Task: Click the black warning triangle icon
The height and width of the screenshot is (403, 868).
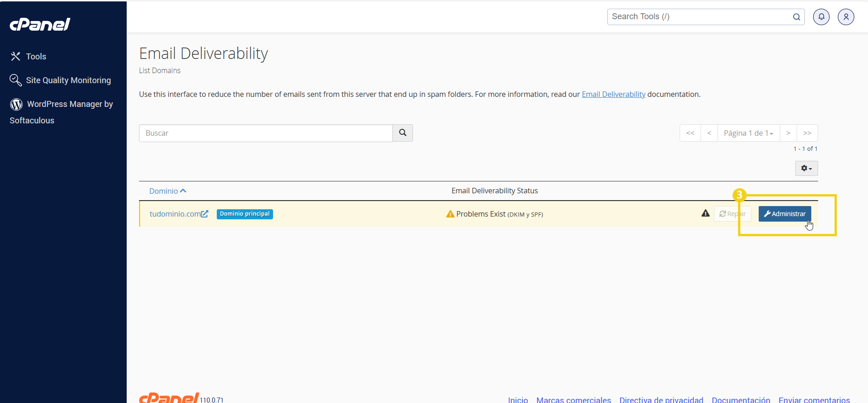Action: click(x=705, y=213)
